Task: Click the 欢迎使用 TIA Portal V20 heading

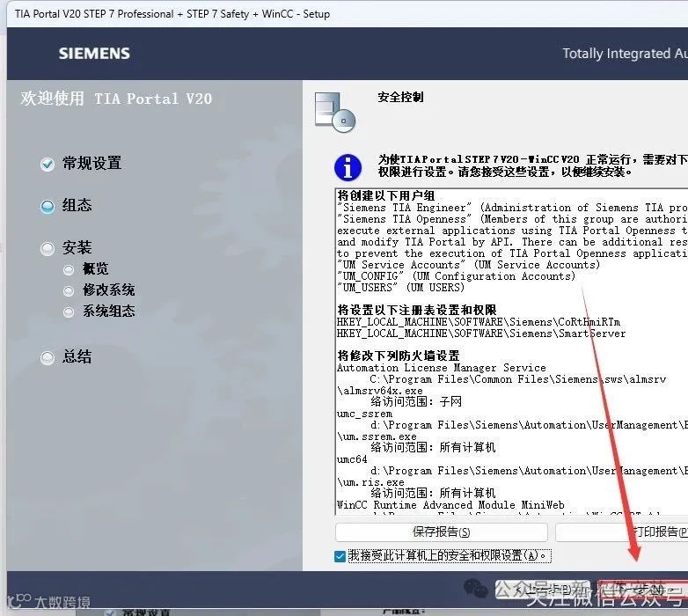Action: (116, 99)
